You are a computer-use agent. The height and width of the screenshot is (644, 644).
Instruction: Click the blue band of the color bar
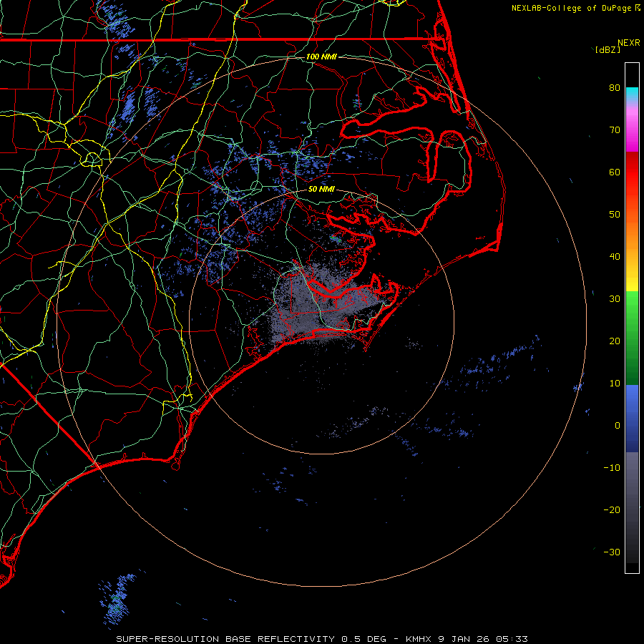(x=632, y=418)
